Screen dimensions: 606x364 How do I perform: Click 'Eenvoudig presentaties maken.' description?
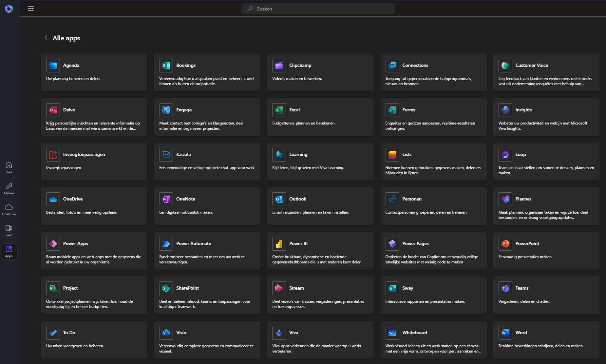[x=525, y=257]
